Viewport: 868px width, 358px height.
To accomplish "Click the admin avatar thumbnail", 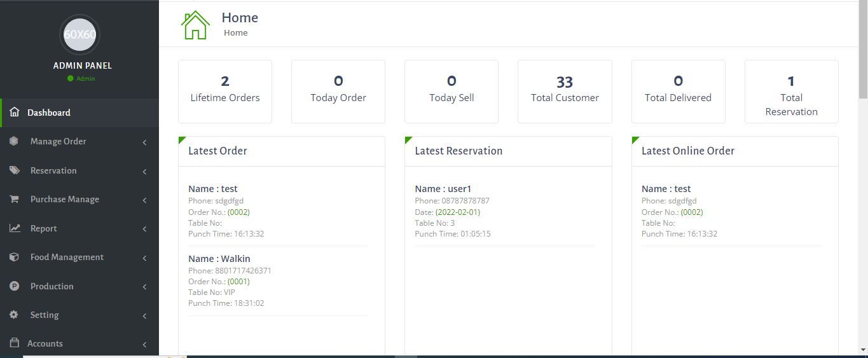I will point(79,34).
